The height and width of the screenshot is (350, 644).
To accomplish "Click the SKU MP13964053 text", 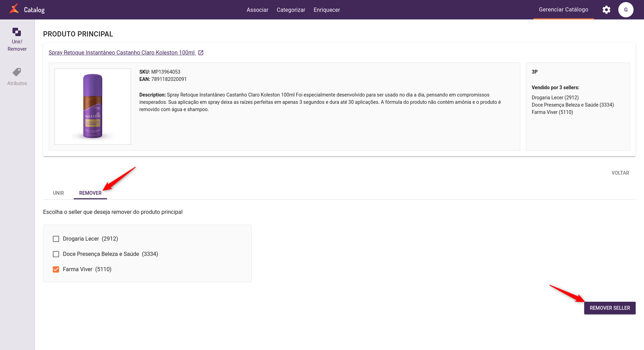I will pyautogui.click(x=160, y=72).
